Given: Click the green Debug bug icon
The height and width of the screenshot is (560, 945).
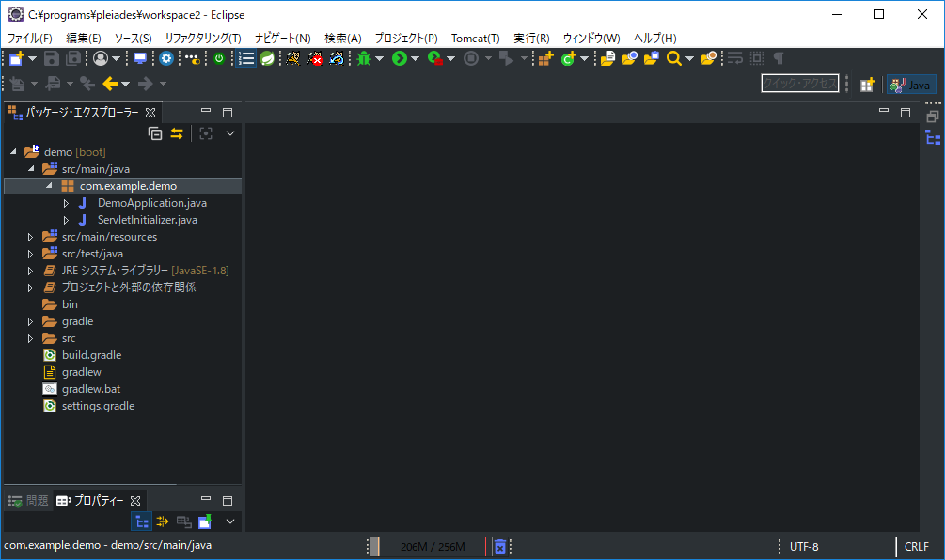Looking at the screenshot, I should tap(363, 58).
